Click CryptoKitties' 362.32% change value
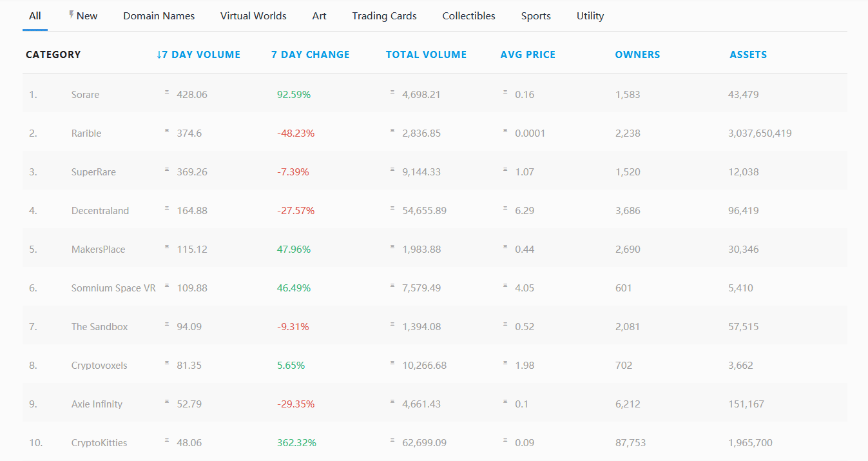Screen dimensions: 868x461 pyautogui.click(x=296, y=442)
